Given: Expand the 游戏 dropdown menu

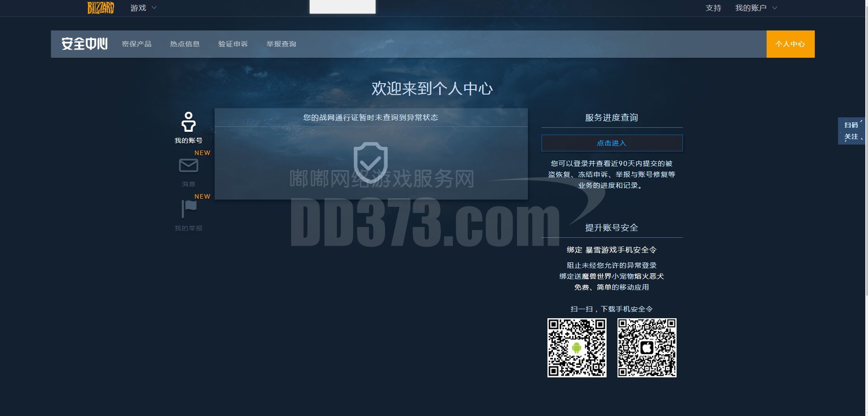Looking at the screenshot, I should point(143,8).
